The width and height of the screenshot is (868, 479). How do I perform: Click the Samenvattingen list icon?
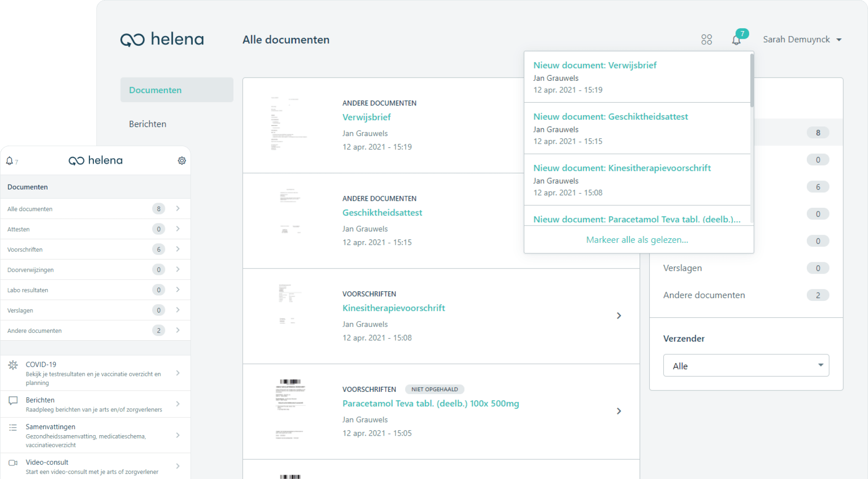13,427
